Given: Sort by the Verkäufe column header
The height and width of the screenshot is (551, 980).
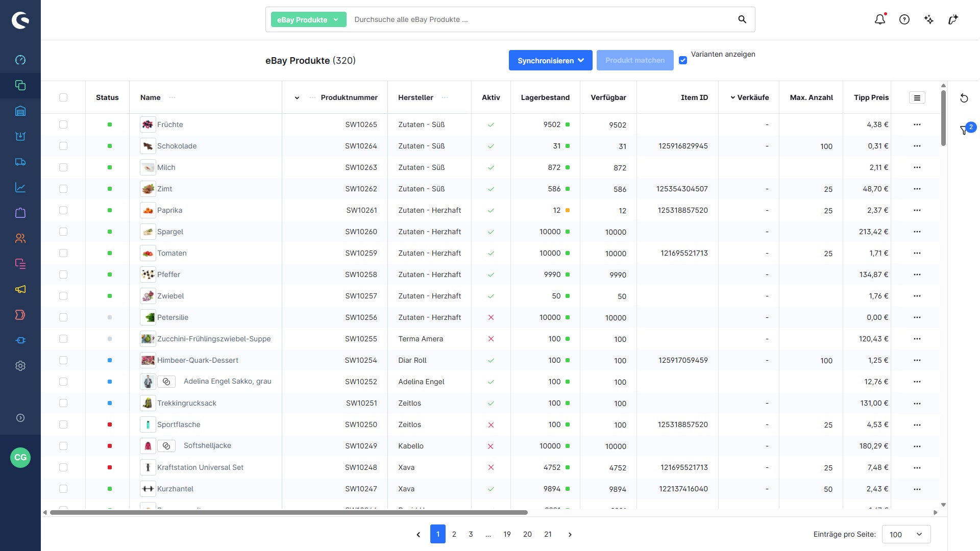Looking at the screenshot, I should coord(753,97).
